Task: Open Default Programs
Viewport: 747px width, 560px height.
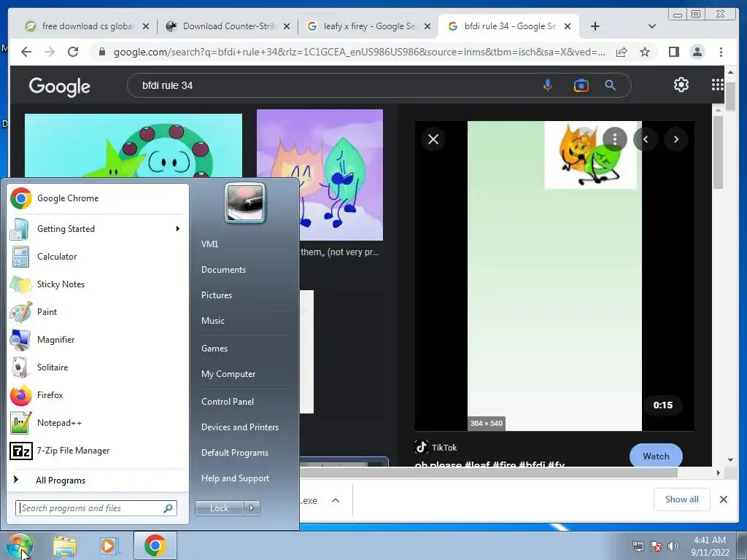Action: point(235,453)
